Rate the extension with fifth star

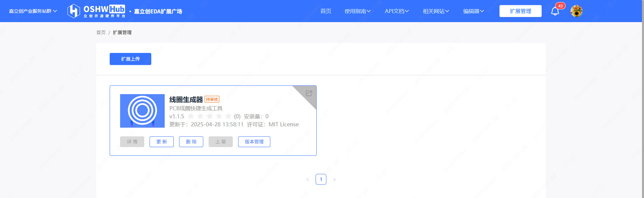point(228,116)
